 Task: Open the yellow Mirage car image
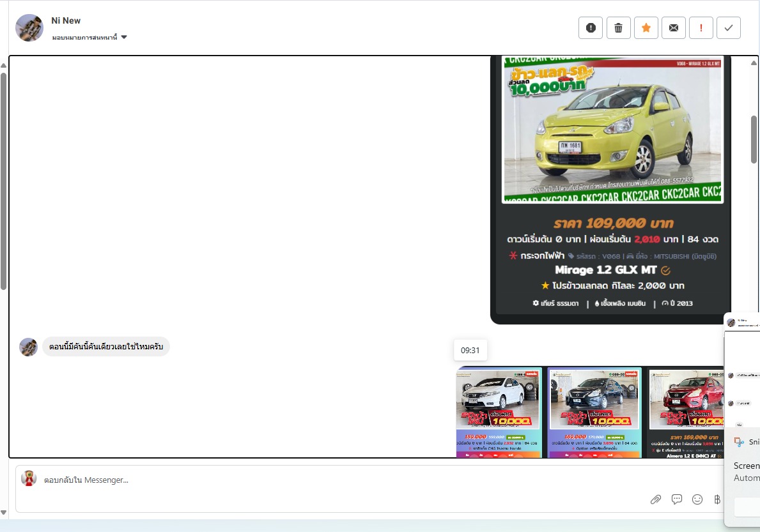click(x=612, y=130)
